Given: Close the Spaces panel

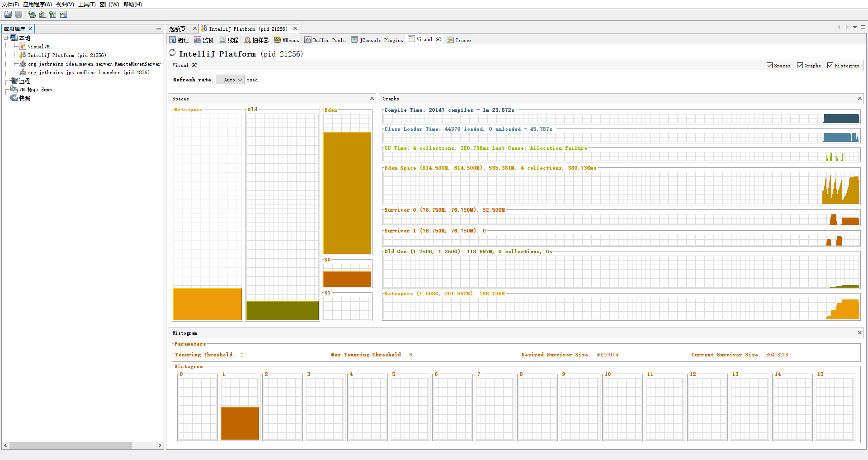Looking at the screenshot, I should pos(372,99).
